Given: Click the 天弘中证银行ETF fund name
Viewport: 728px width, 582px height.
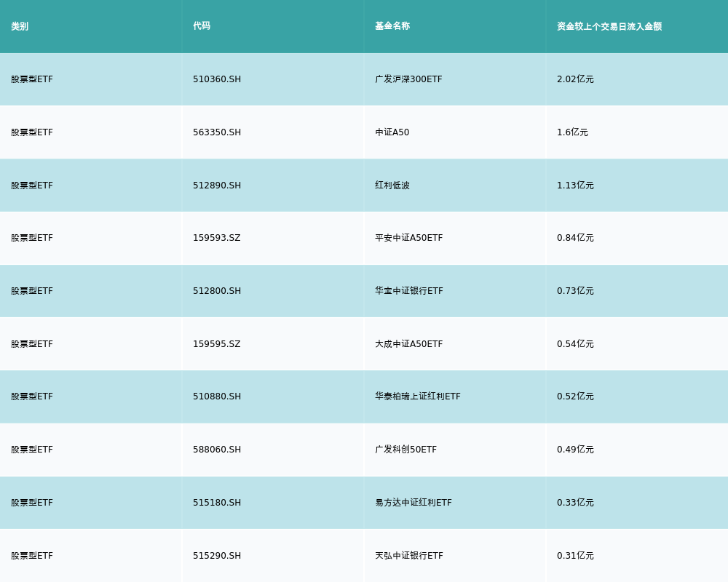Looking at the screenshot, I should [x=408, y=556].
